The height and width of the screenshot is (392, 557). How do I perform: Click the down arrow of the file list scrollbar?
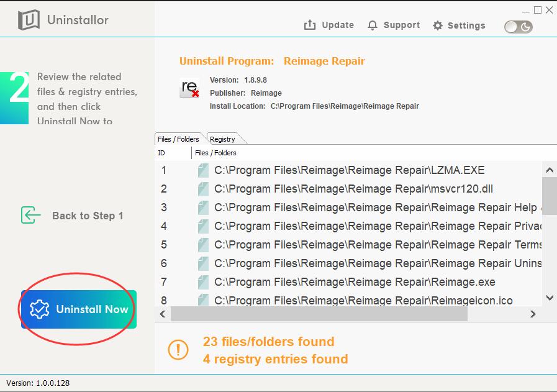(x=550, y=298)
